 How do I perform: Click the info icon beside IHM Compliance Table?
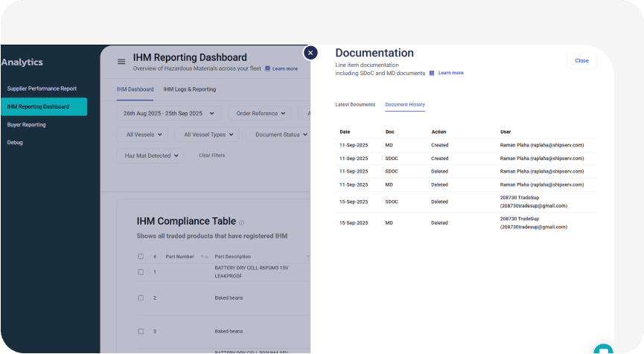[x=241, y=222]
